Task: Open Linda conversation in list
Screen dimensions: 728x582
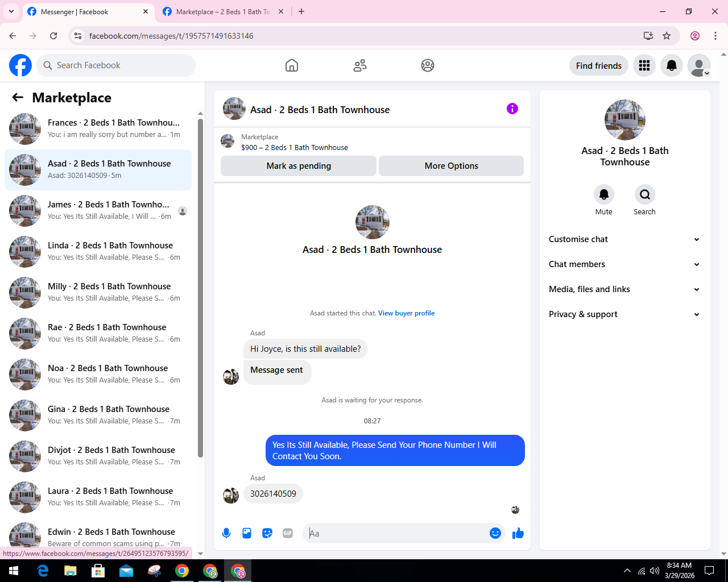Action: [98, 252]
